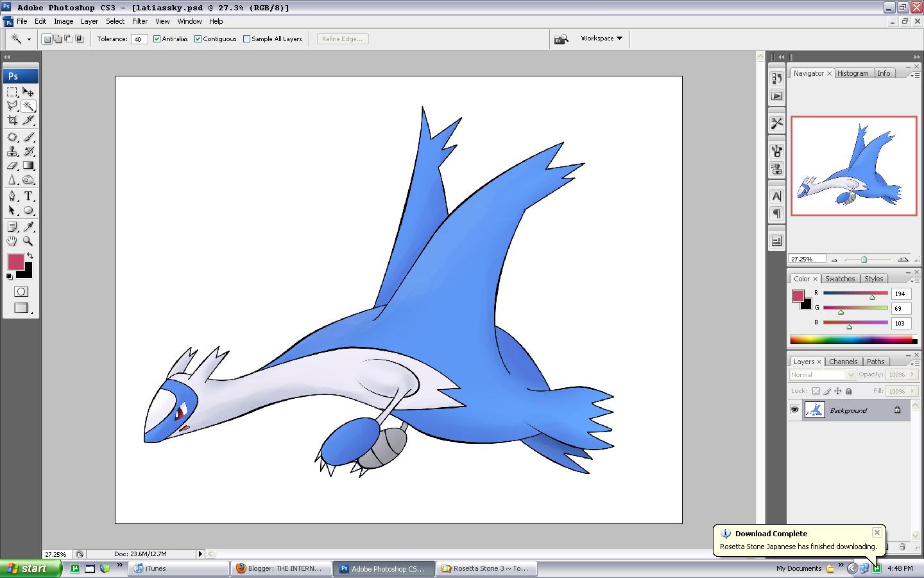Select the Gradient tool
Viewport: 924px width, 578px height.
28,165
